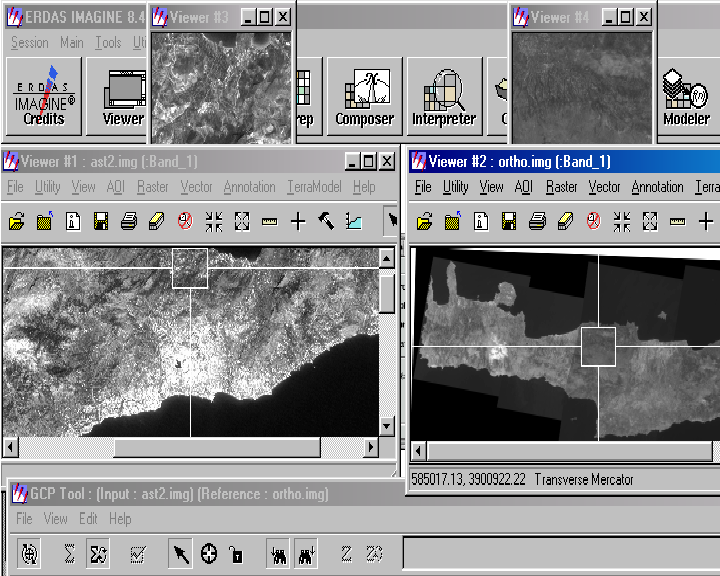720x576 pixels.
Task: Click inward-arrows Zoom In icon in Viewer #1
Action: click(x=214, y=222)
